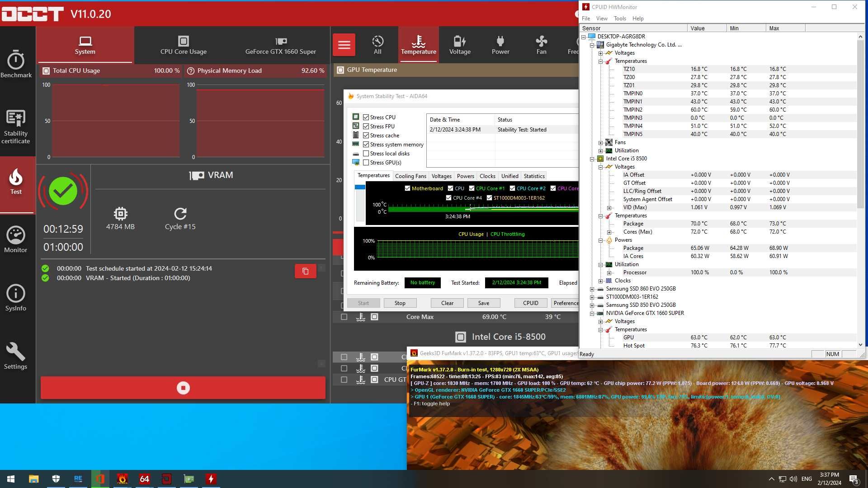Image resolution: width=868 pixels, height=488 pixels.
Task: Open OCCT Settings wrench icon
Action: [16, 356]
